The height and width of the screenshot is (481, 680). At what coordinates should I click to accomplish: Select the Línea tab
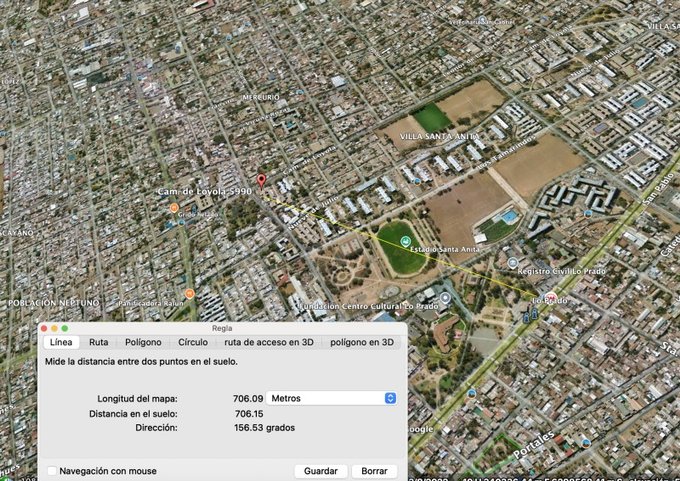point(60,342)
